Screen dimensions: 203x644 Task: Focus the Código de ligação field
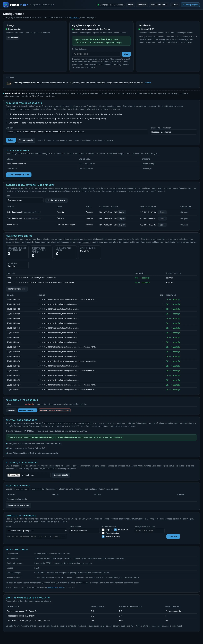[x=96, y=54]
